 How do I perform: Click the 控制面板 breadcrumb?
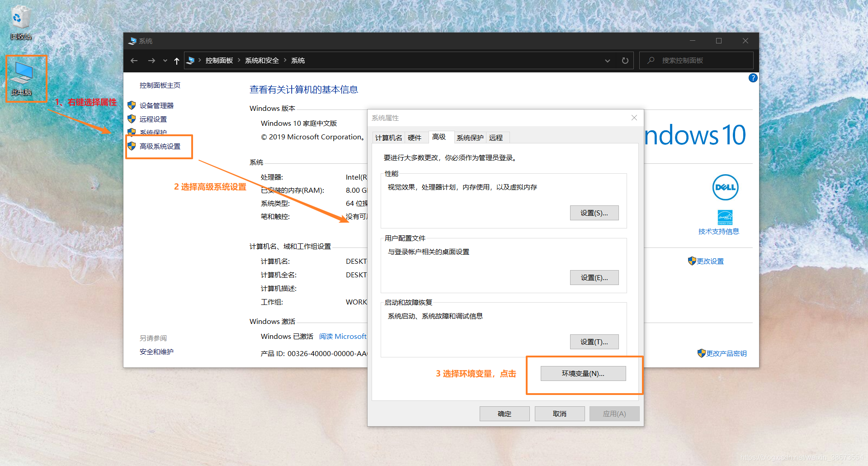(219, 61)
